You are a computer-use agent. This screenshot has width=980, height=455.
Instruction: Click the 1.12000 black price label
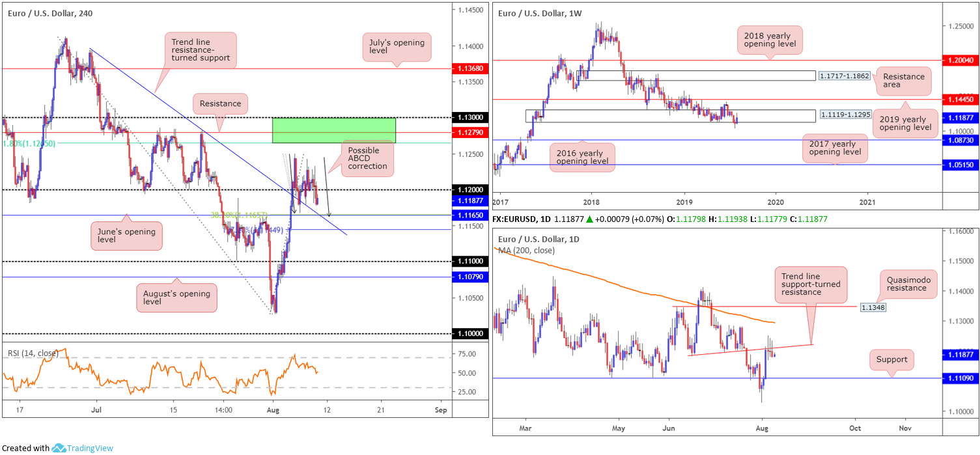coord(469,190)
